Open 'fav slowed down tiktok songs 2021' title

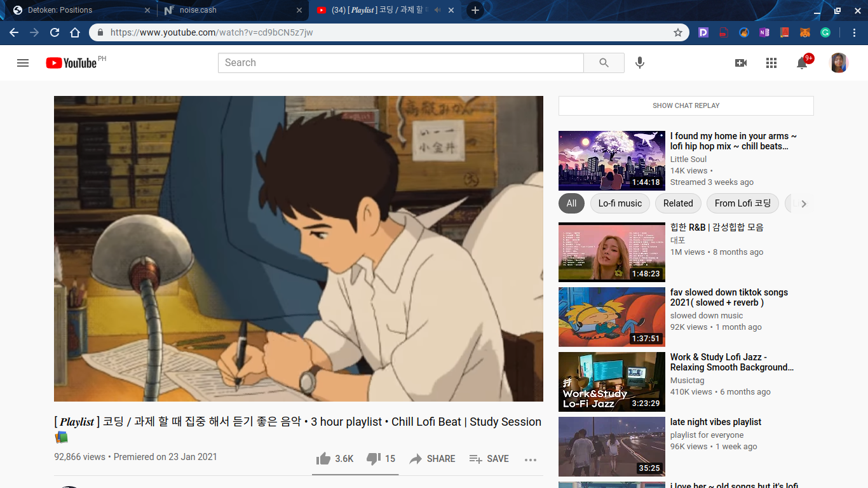(729, 297)
